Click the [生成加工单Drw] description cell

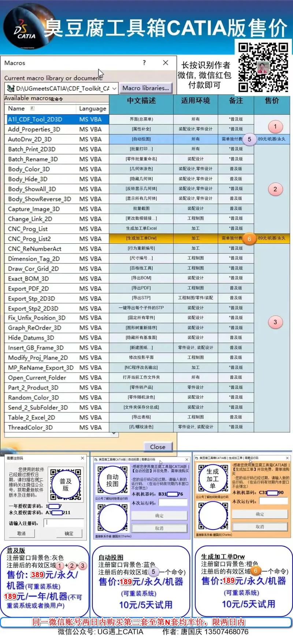141,238
